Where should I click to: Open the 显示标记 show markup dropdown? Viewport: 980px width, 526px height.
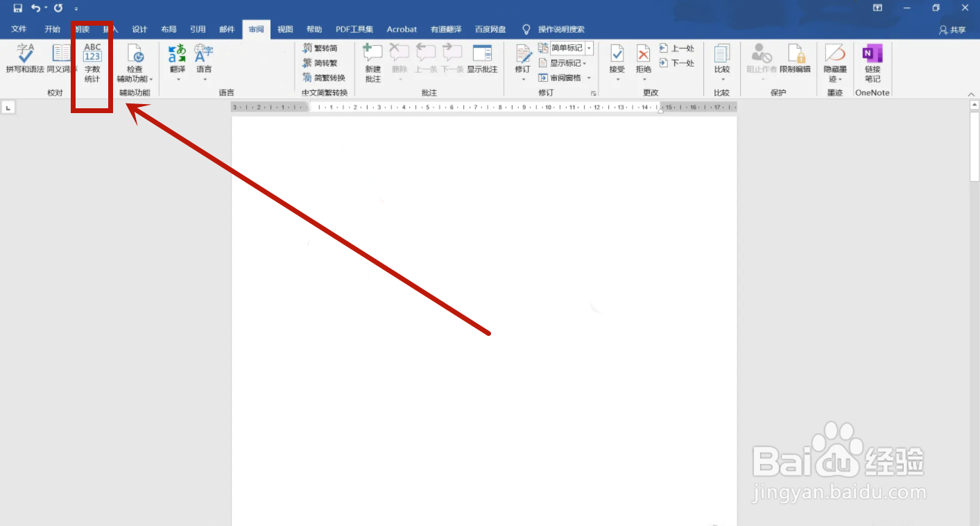563,63
